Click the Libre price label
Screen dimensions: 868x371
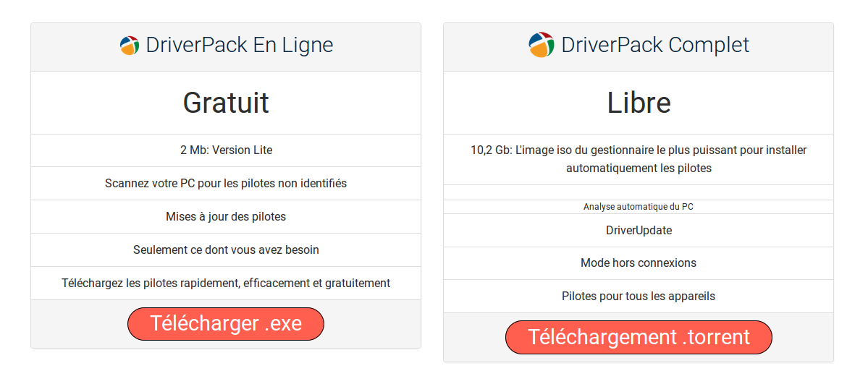[639, 103]
